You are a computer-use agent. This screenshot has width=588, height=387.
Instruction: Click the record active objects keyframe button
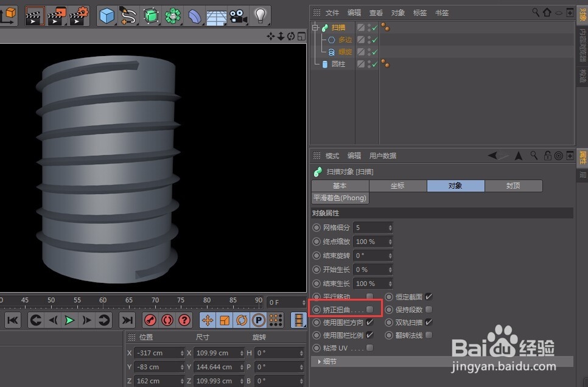point(150,320)
